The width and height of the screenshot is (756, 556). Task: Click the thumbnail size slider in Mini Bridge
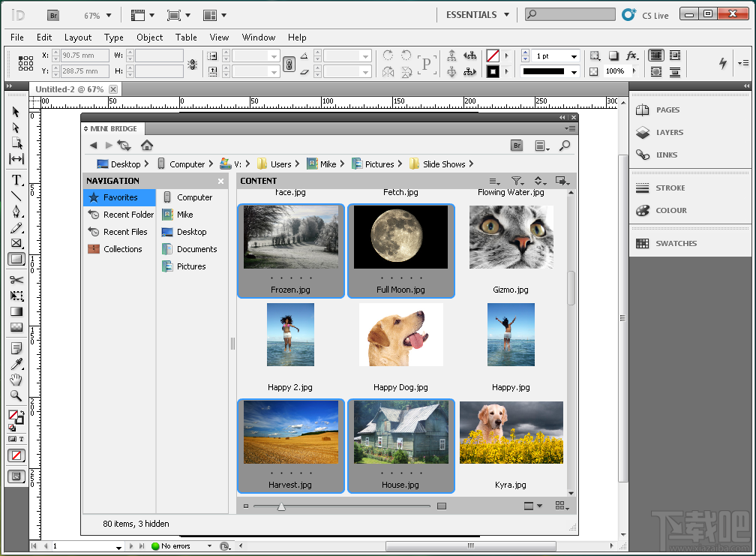tap(281, 506)
